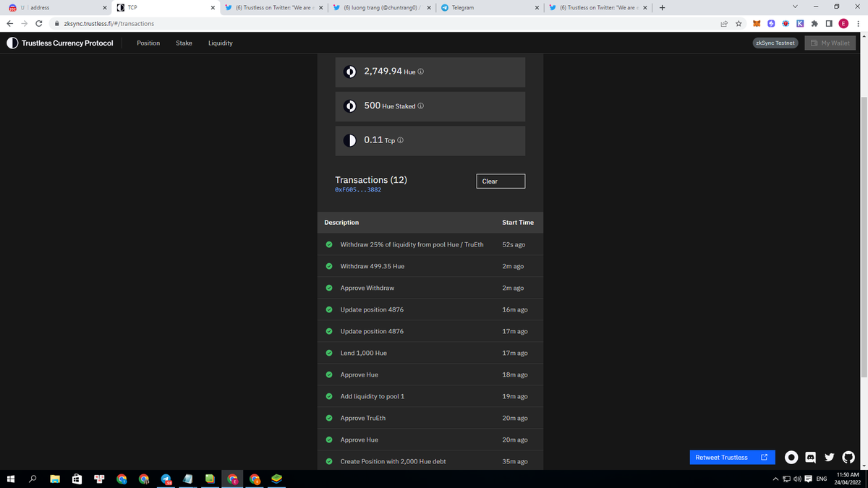The height and width of the screenshot is (488, 868).
Task: Open Microsoft Store from taskbar
Action: [x=78, y=479]
